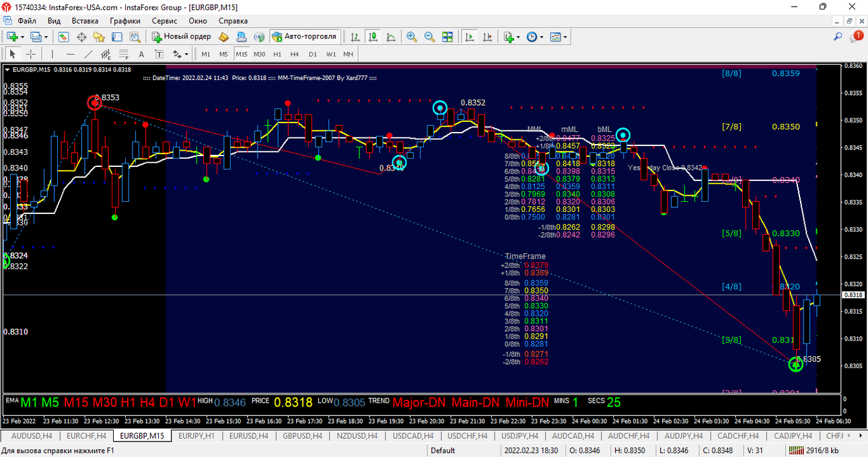This screenshot has height=457, width=868.
Task: Open the Market Watch window icon
Action: click(65, 36)
